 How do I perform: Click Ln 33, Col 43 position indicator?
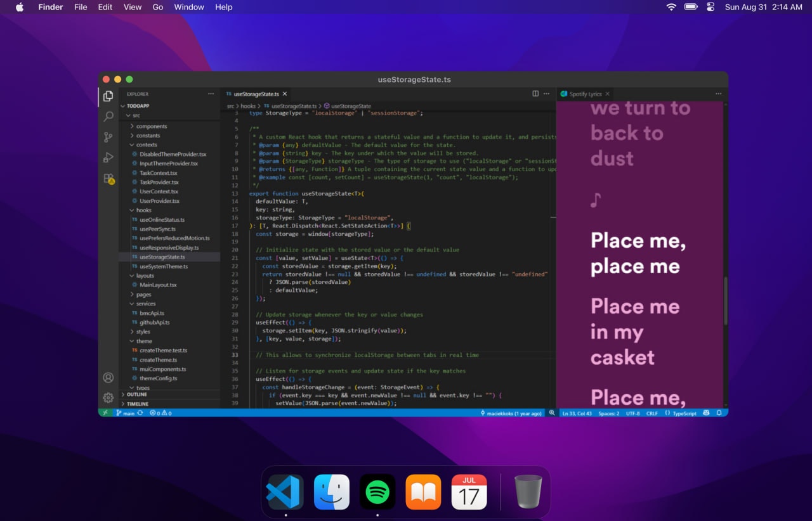point(577,413)
